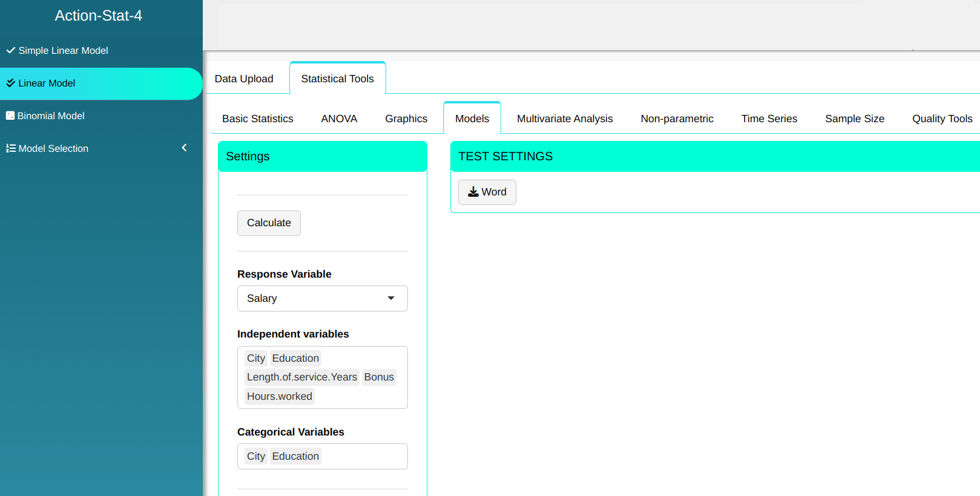Click inside the Categorical Variables input field

363,456
